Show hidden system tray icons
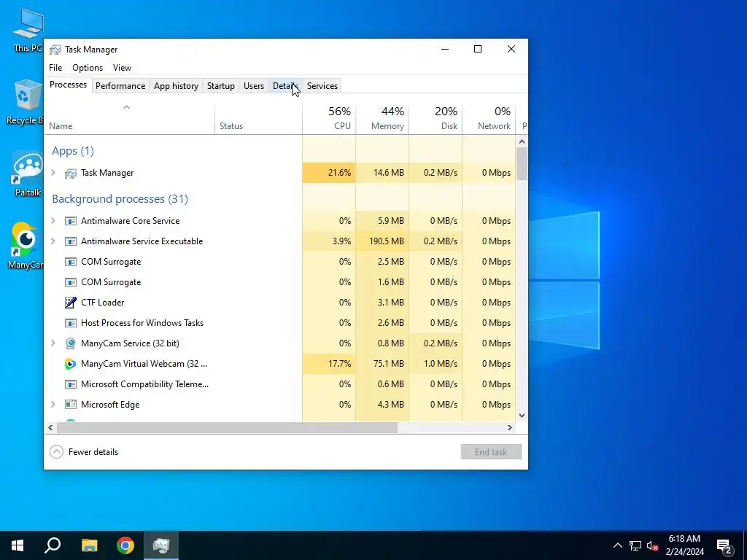 617,545
